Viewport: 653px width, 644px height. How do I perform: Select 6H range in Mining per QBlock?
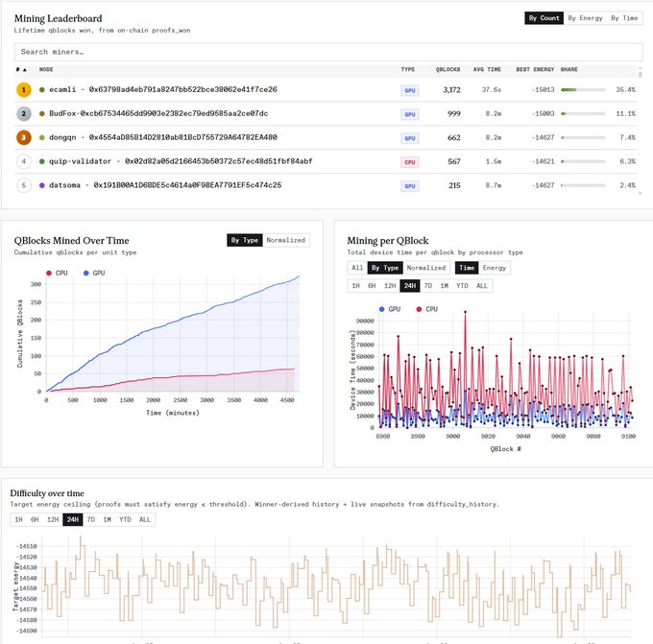point(372,286)
